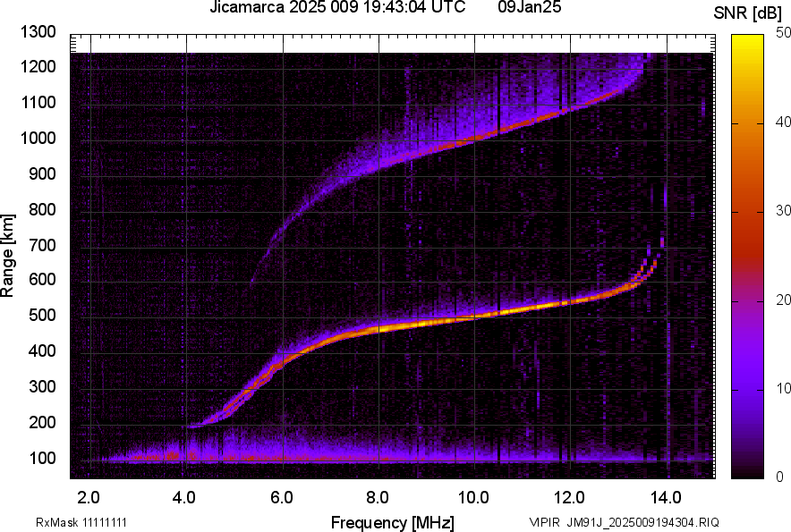This screenshot has height=532, width=791.
Task: Click the 2.0 frequency tick label
Action: pyautogui.click(x=89, y=497)
